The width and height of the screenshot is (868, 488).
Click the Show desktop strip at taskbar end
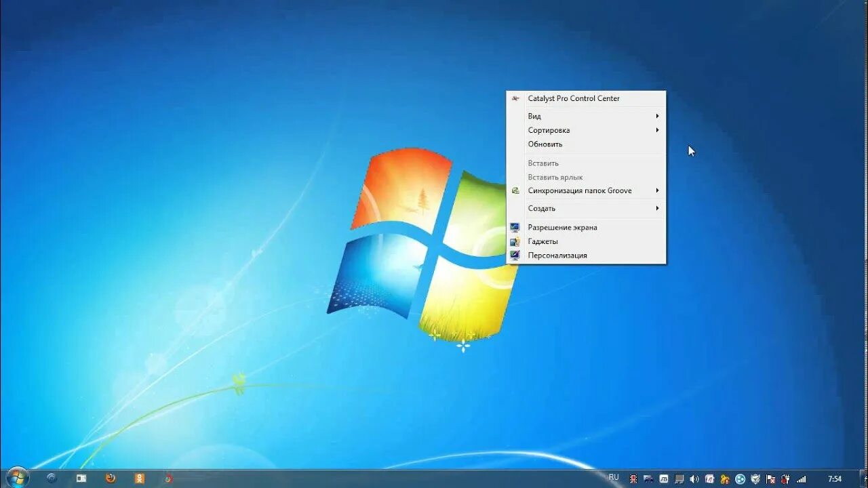(x=863, y=479)
